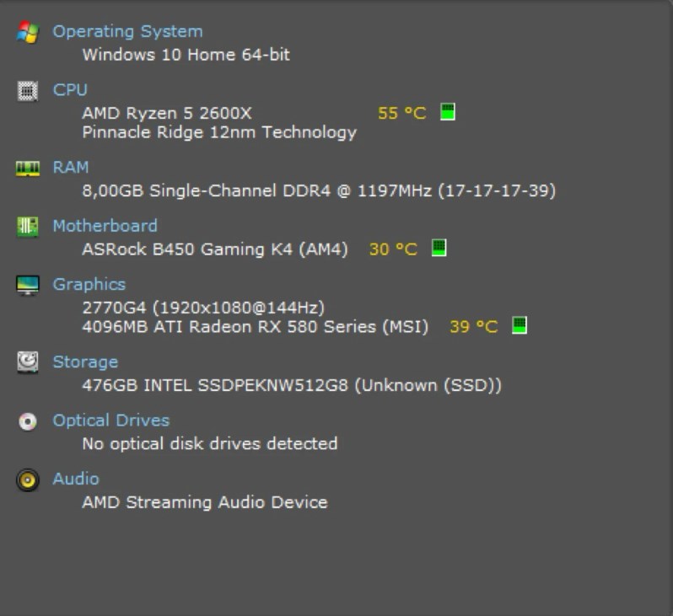Click the Graphics monitor icon
Viewport: 673px width, 616px height.
click(x=28, y=286)
